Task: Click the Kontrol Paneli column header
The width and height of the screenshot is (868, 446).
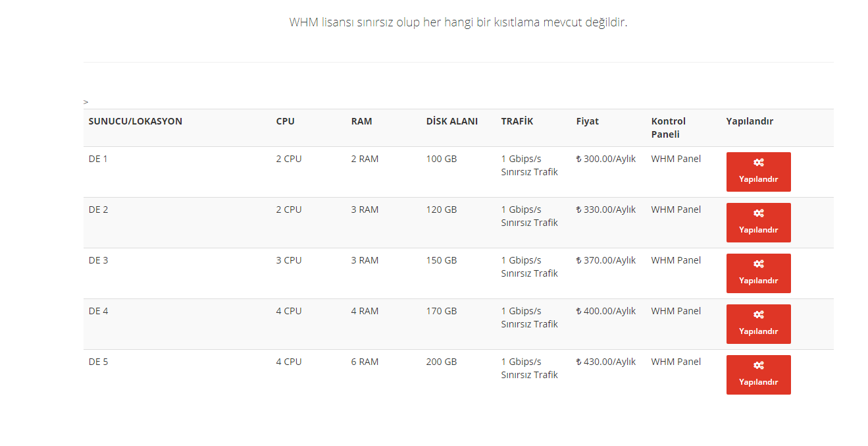Action: pos(669,128)
